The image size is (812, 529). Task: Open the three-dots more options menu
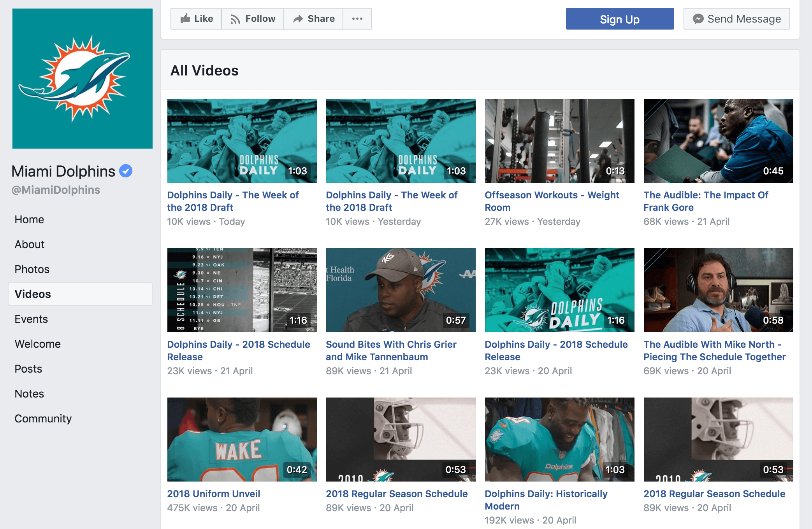pos(357,19)
